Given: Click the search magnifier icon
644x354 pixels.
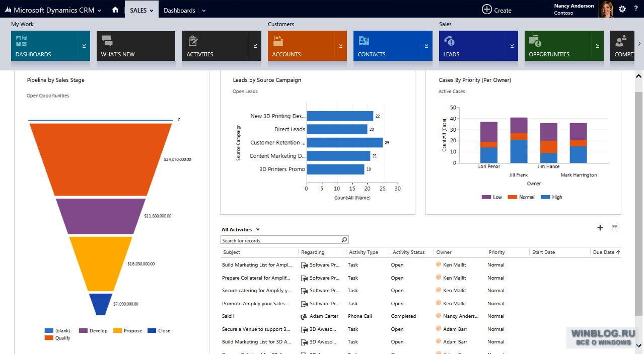Looking at the screenshot, I should 344,240.
